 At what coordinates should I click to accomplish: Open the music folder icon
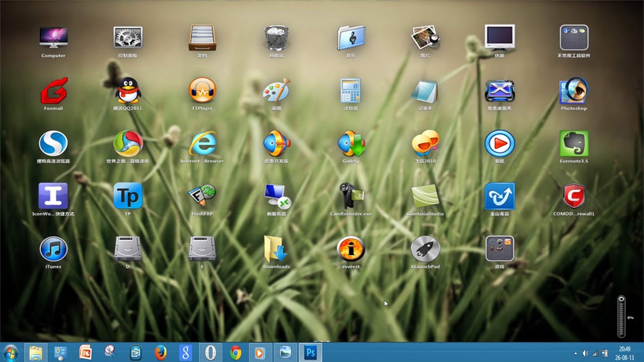(x=351, y=38)
